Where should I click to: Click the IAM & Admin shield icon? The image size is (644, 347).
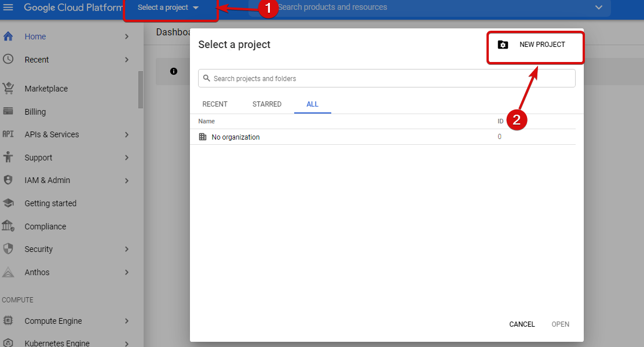click(8, 180)
